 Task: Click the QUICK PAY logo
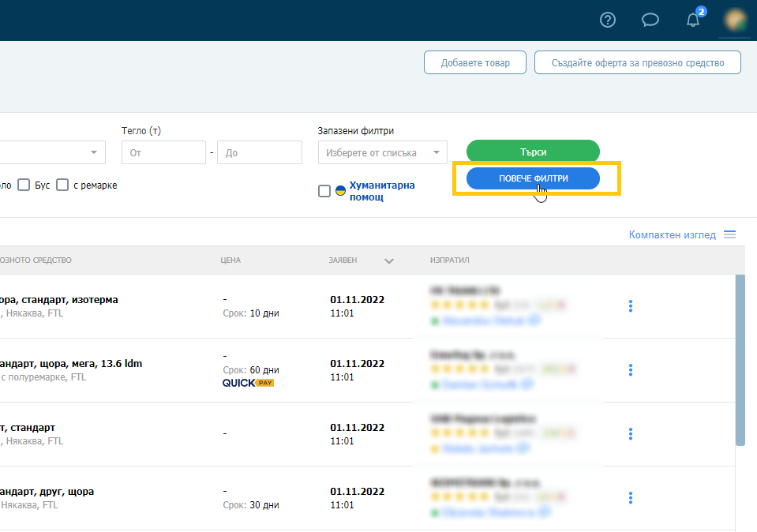point(248,383)
